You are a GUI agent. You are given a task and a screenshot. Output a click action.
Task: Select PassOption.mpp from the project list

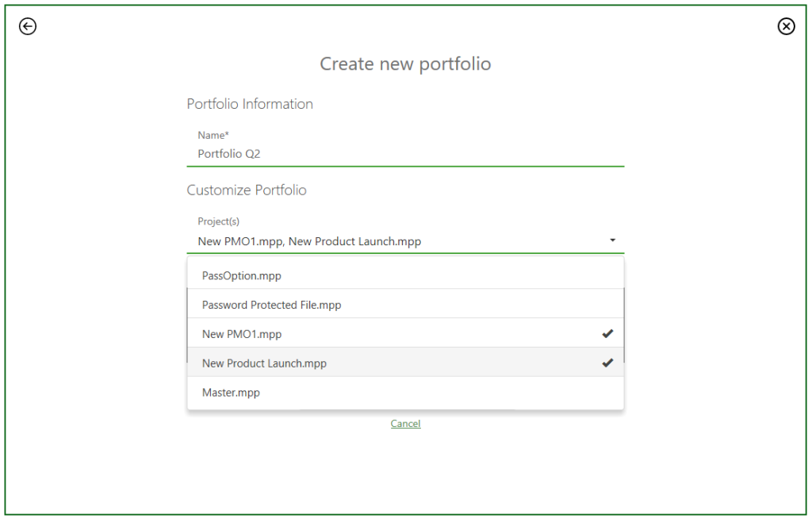pos(238,275)
